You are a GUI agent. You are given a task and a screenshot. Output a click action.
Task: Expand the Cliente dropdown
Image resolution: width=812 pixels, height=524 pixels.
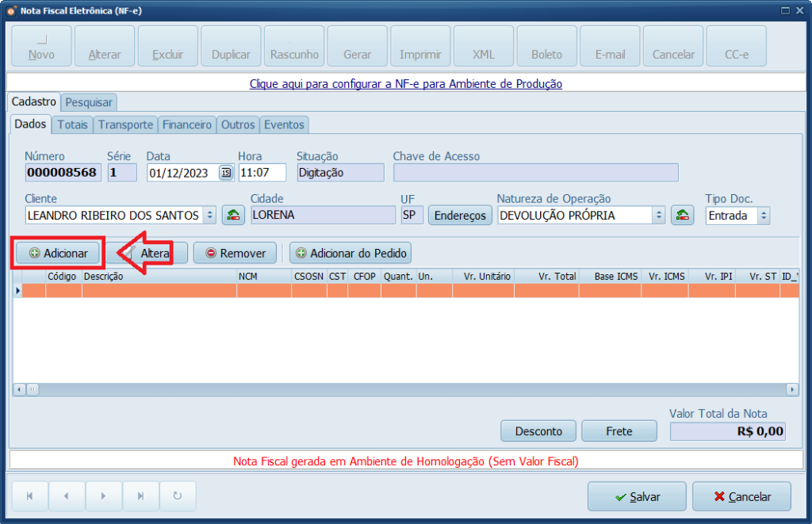209,215
